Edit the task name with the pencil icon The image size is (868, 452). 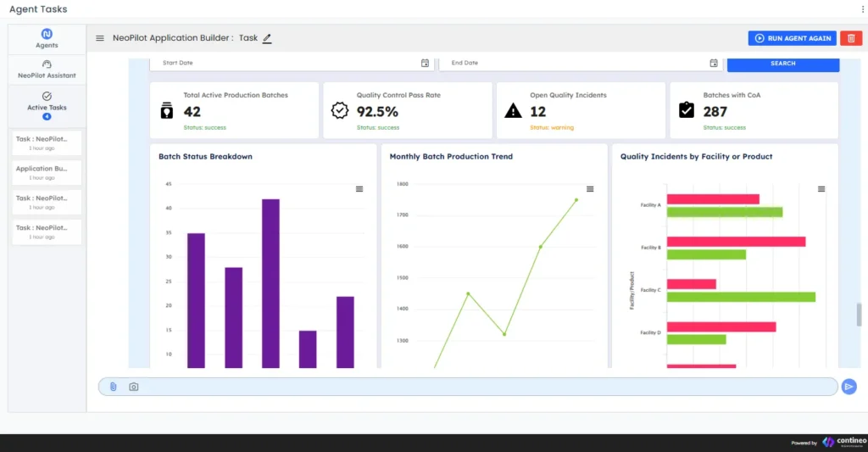pos(267,38)
